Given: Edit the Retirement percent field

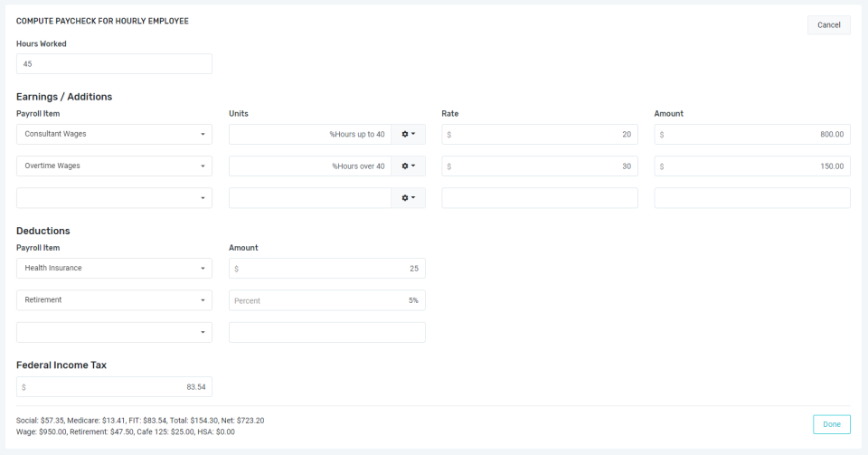Looking at the screenshot, I should tap(327, 299).
